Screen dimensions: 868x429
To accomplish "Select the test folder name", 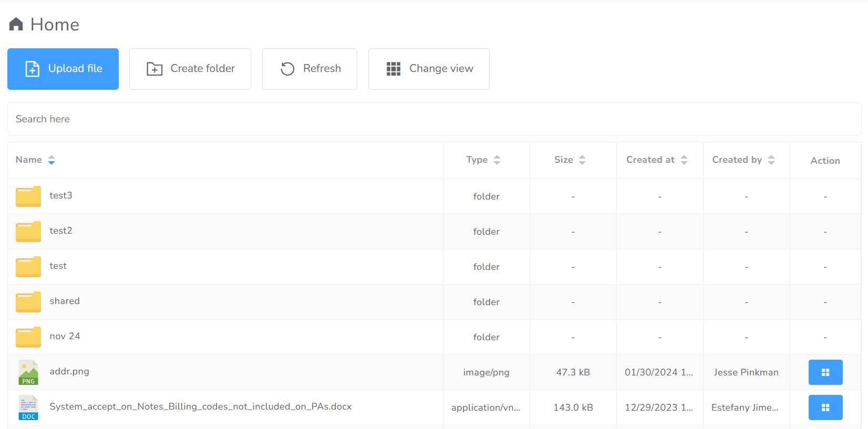I will click(58, 266).
